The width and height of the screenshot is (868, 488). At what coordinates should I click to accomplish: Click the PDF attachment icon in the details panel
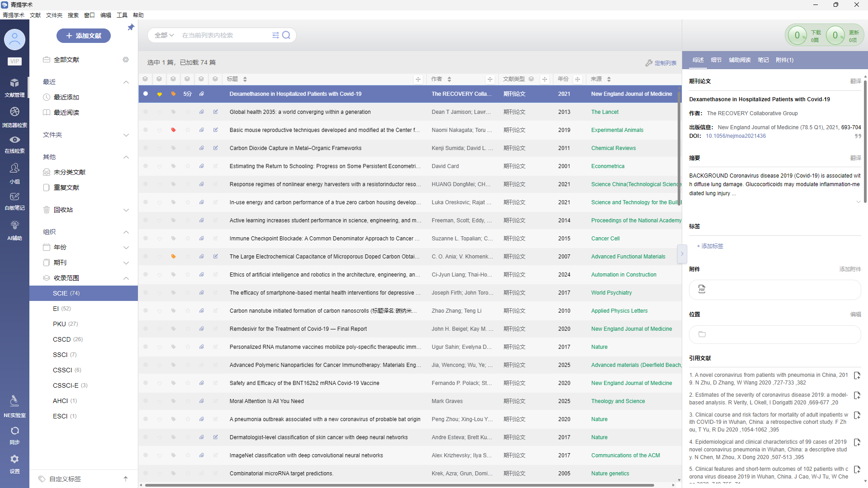click(x=702, y=289)
